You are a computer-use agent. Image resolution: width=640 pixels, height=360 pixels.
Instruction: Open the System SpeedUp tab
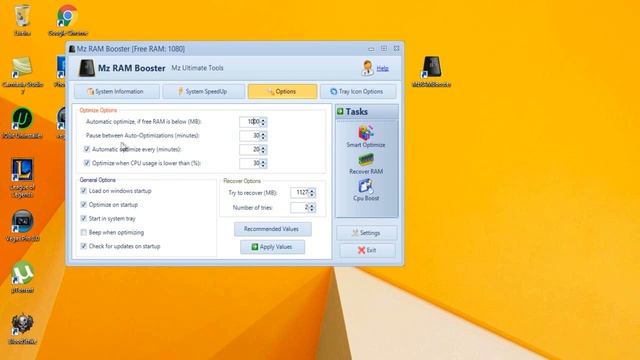coord(204,91)
